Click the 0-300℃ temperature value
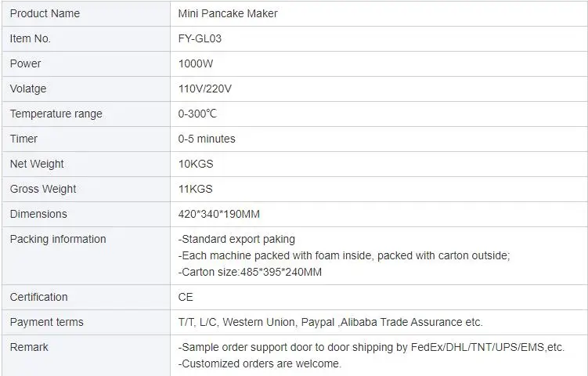This screenshot has height=376, width=588. [197, 114]
